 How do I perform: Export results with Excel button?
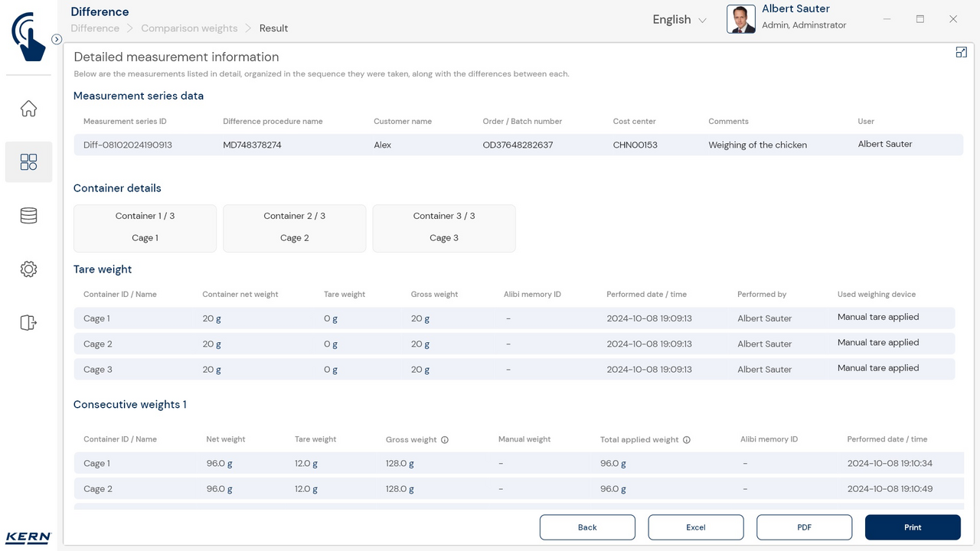(695, 527)
